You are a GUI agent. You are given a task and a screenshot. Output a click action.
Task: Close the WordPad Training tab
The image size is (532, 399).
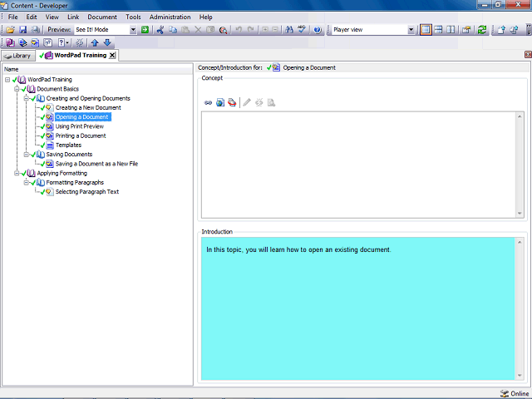tap(112, 56)
